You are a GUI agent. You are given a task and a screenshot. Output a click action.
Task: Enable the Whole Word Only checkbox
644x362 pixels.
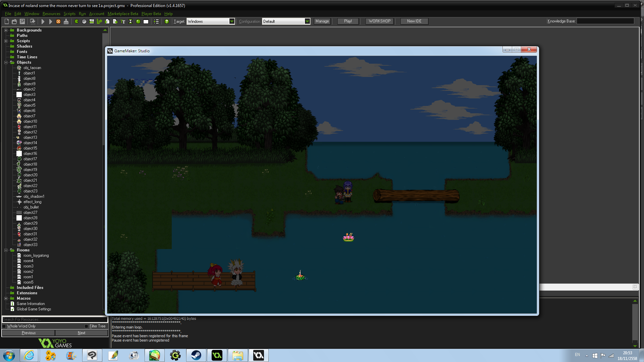[4, 326]
